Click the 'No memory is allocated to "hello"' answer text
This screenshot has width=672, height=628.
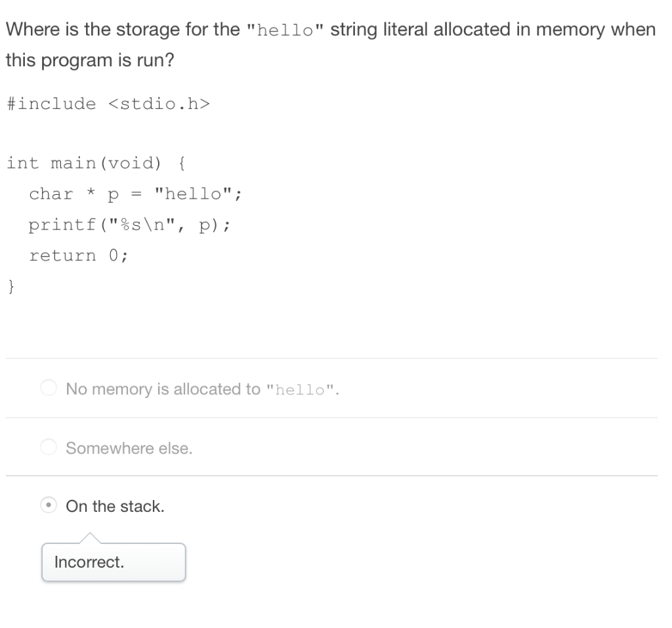201,388
